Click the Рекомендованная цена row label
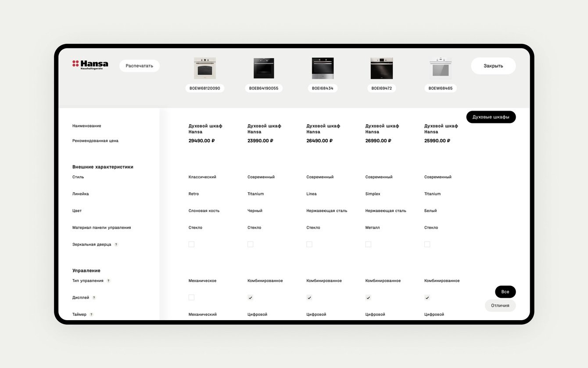588x368 pixels. (x=95, y=141)
